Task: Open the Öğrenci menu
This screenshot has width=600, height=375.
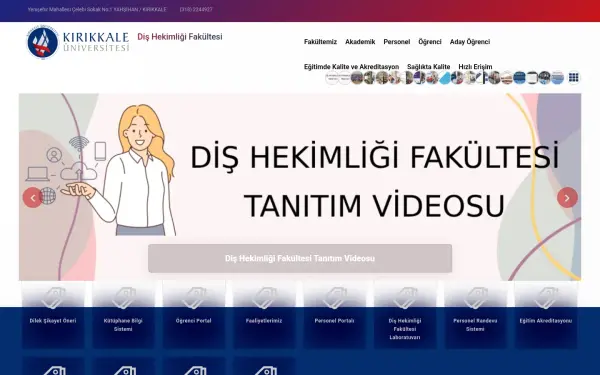Action: (430, 42)
